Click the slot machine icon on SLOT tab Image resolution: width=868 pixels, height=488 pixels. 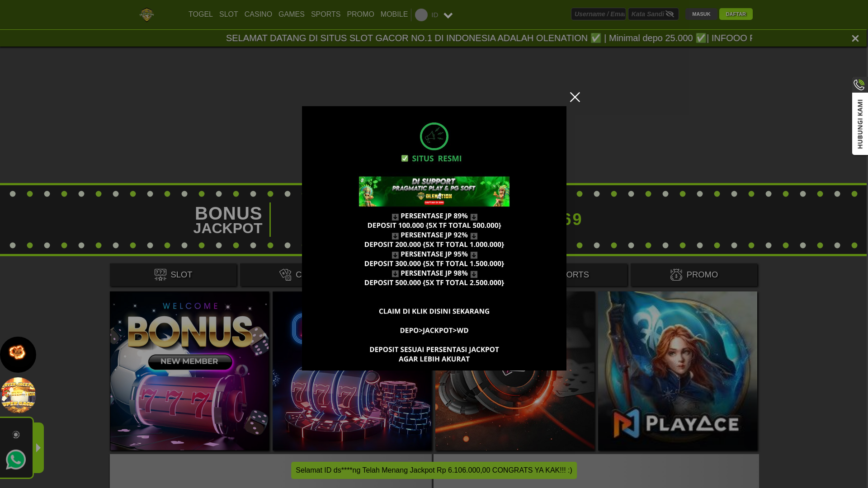point(160,275)
